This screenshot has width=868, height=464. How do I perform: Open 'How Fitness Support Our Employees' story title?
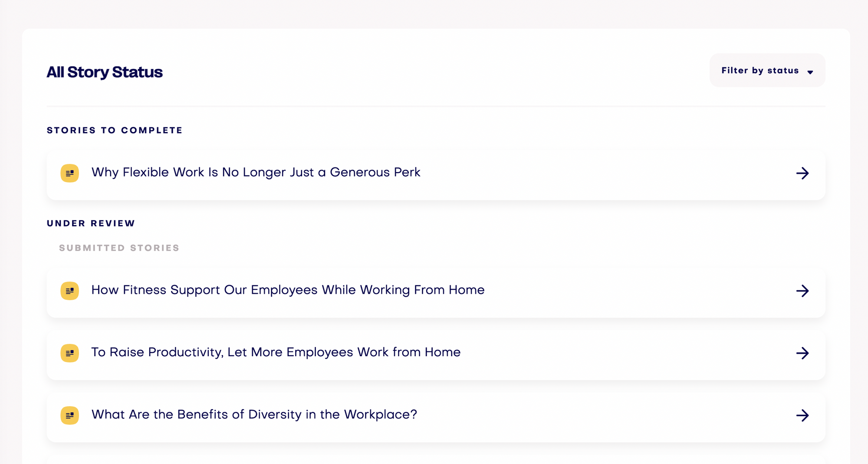pos(288,290)
